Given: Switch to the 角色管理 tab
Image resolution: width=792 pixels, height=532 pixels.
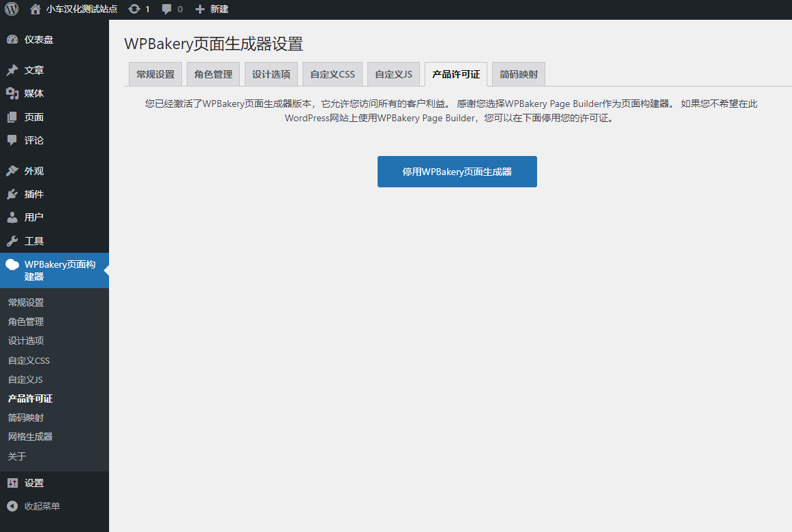Looking at the screenshot, I should click(x=213, y=74).
